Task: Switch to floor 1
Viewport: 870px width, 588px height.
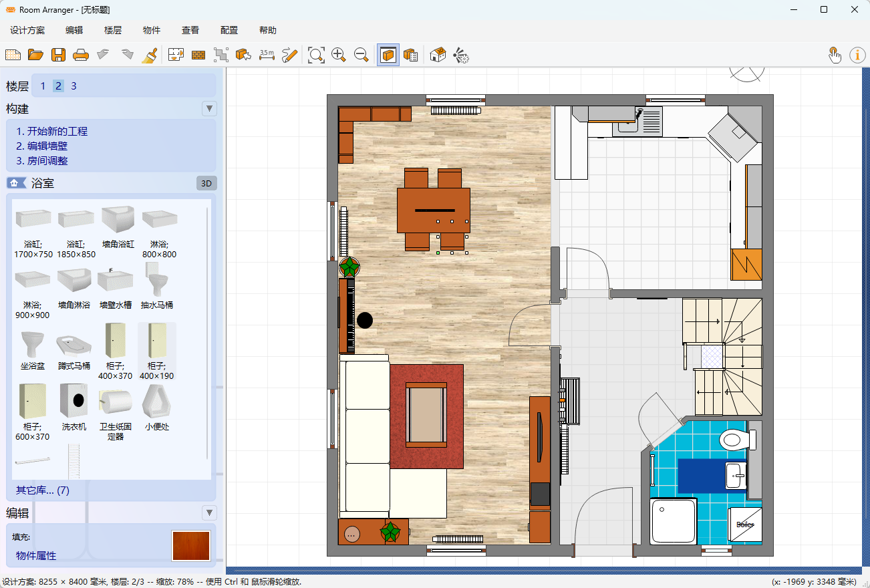Action: (x=43, y=86)
